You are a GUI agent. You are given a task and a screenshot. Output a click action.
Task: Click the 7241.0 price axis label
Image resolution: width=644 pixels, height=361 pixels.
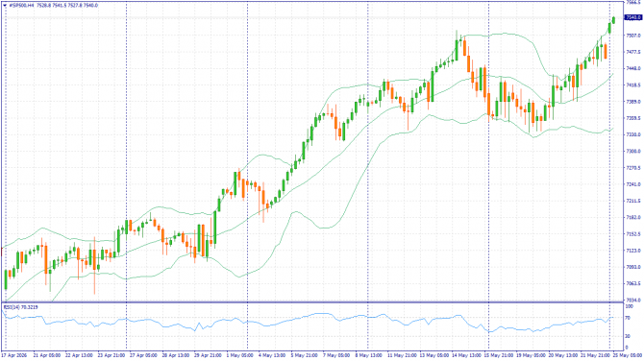click(x=632, y=184)
